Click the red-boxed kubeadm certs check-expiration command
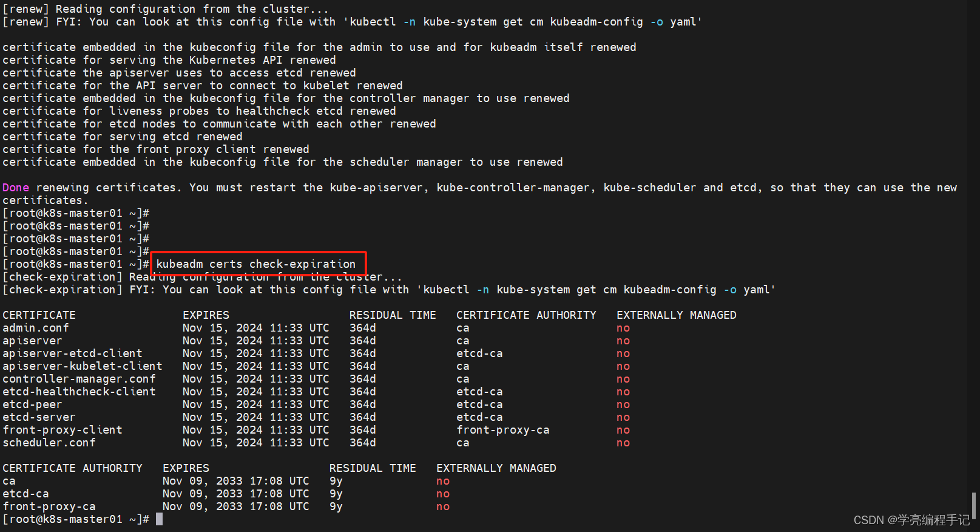Screen dimensions: 980x532 click(256, 264)
